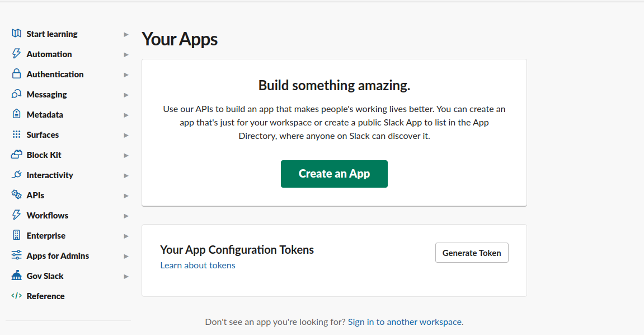Click the Generate Token button
Viewport: 644px width, 335px height.
point(472,253)
